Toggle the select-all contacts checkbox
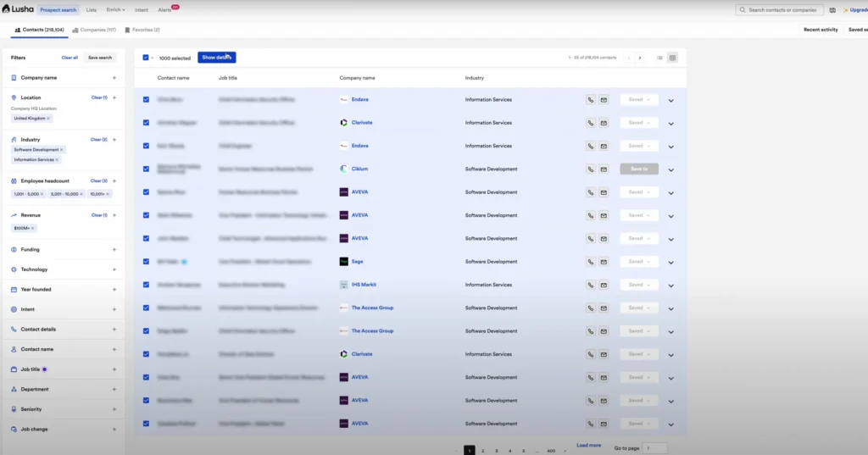This screenshot has height=455, width=868. [x=146, y=58]
